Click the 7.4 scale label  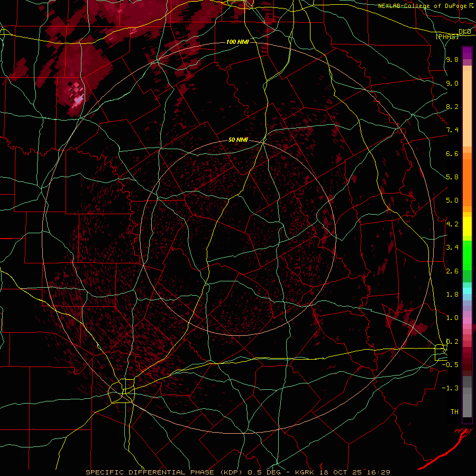click(x=452, y=130)
